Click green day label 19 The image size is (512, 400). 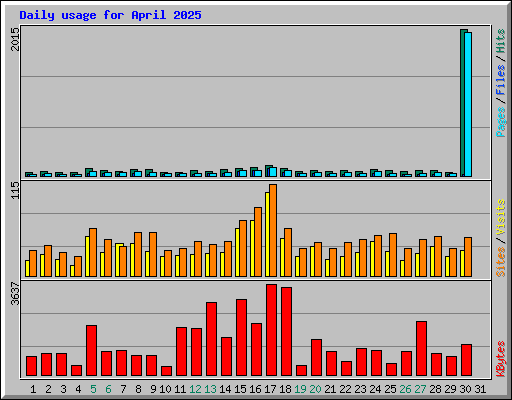pyautogui.click(x=300, y=389)
